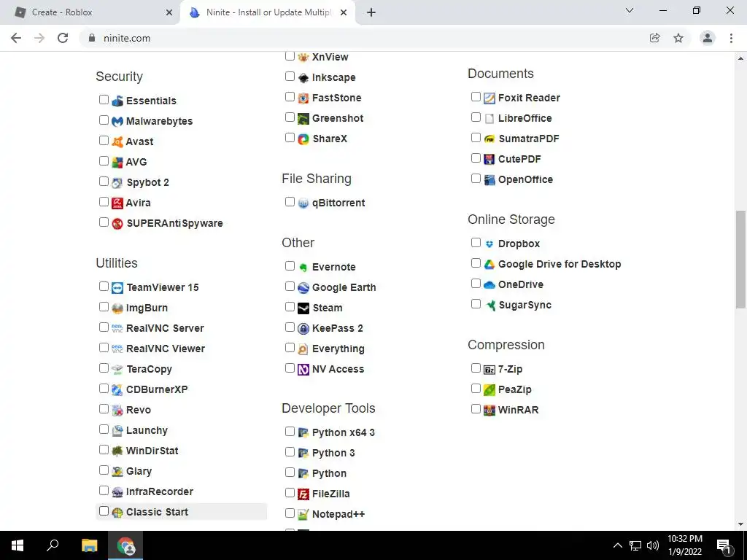747x560 pixels.
Task: Click the Inkscape icon
Action: coord(303,77)
